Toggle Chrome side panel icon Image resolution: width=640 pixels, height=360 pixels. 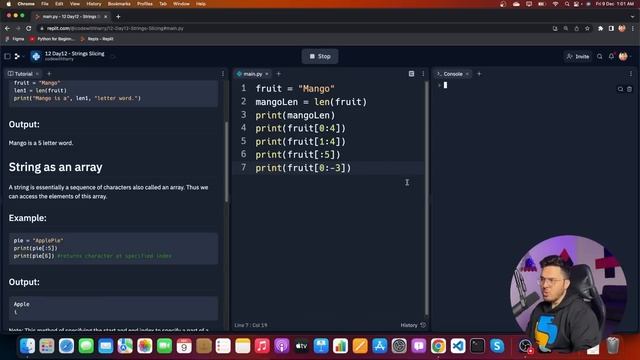(x=611, y=28)
